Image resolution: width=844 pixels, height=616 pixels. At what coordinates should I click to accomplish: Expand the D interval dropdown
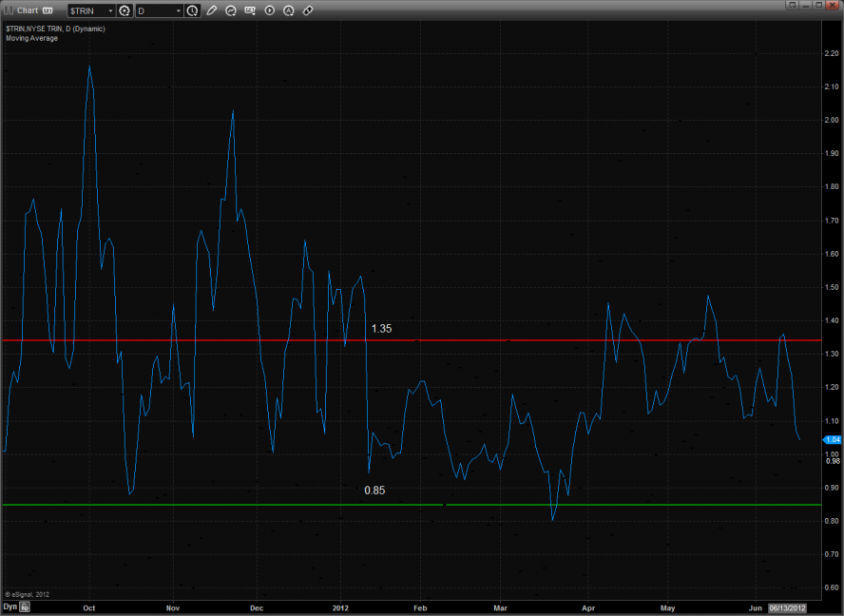click(178, 10)
